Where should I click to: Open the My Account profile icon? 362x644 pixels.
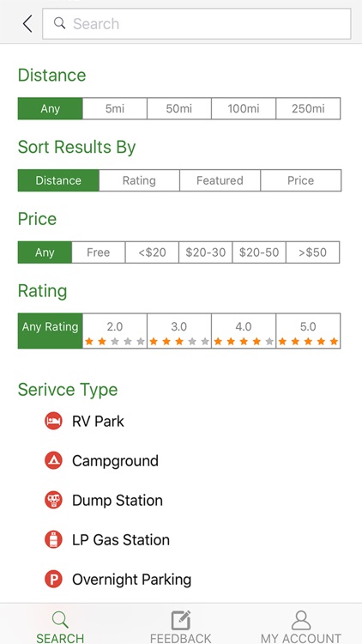click(301, 620)
